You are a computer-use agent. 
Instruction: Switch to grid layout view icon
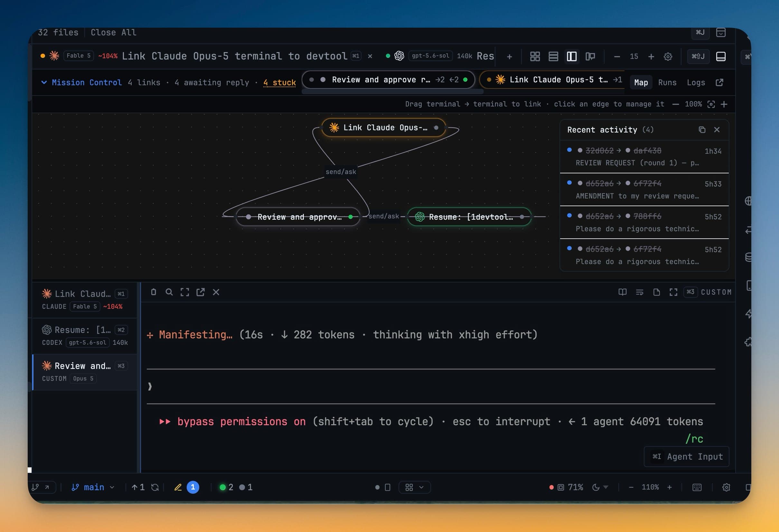(x=535, y=56)
